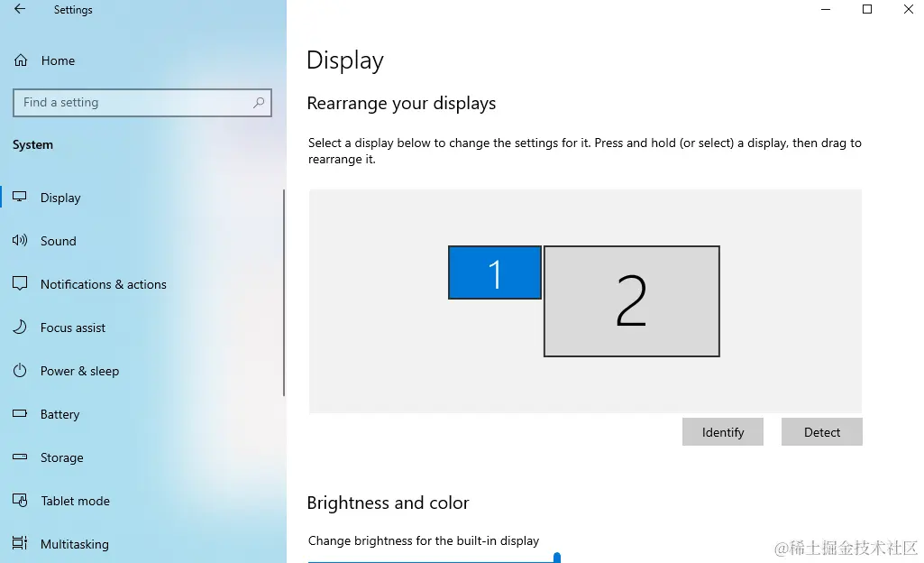Click the search magnifier icon
This screenshot has height=563, width=924.
259,103
